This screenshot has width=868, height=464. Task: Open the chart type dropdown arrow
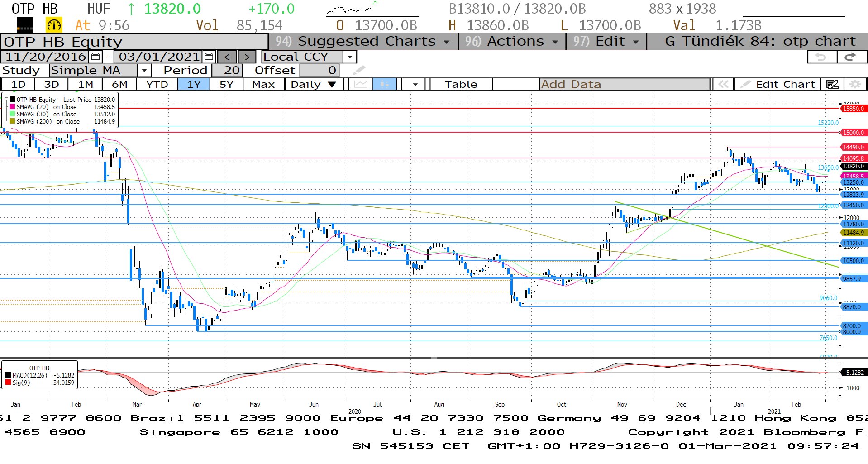415,84
